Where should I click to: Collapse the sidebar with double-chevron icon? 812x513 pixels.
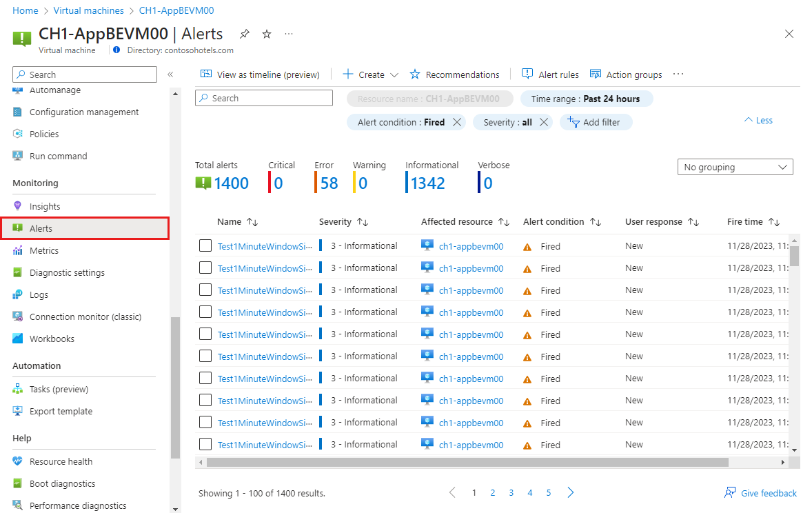click(170, 74)
